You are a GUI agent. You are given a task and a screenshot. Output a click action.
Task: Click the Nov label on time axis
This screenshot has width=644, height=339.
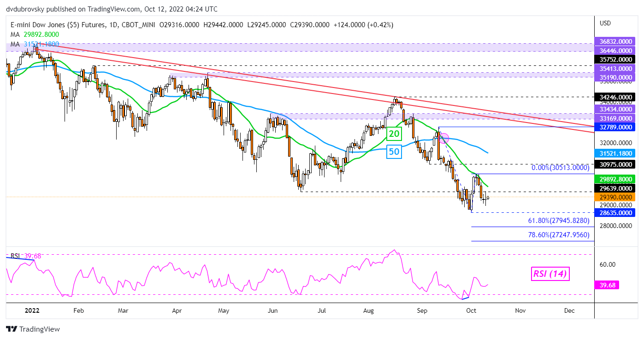520,310
